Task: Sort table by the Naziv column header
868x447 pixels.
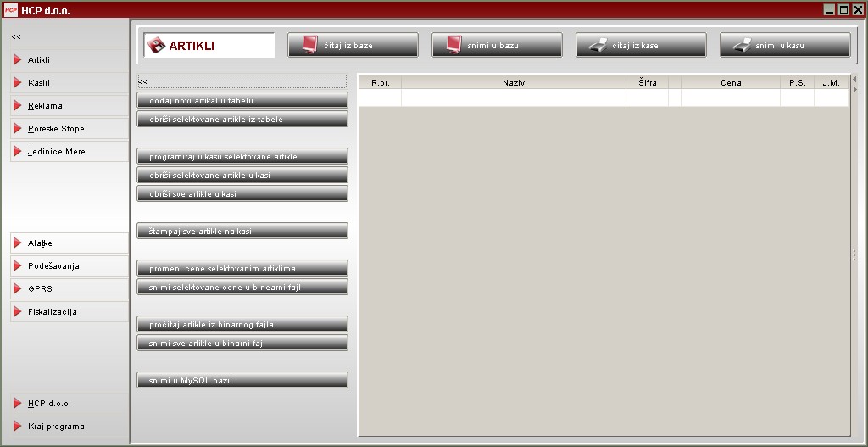Action: click(513, 83)
